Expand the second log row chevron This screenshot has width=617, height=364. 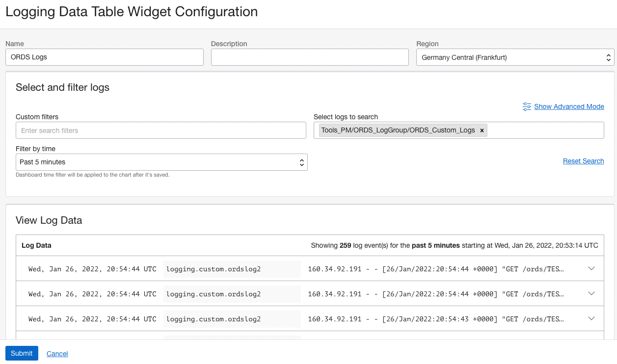(591, 294)
